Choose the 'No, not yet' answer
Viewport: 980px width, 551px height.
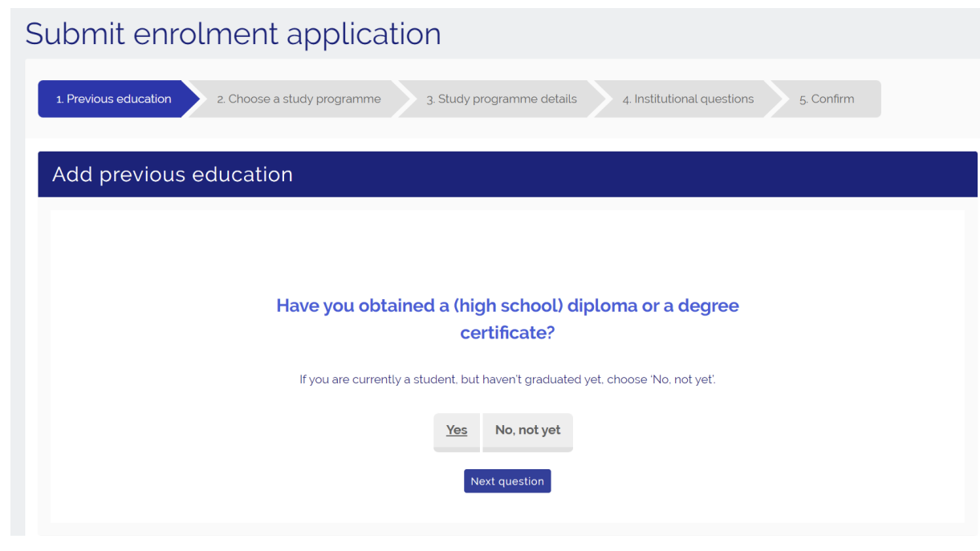(527, 431)
